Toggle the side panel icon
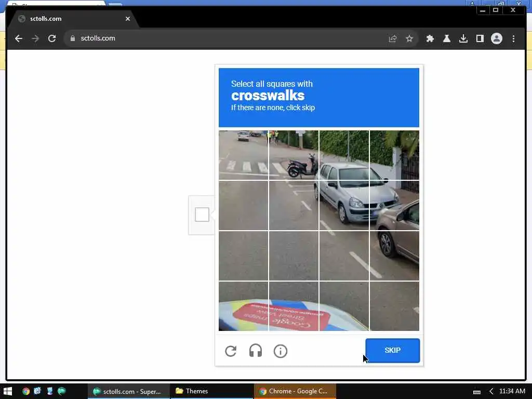 [480, 38]
